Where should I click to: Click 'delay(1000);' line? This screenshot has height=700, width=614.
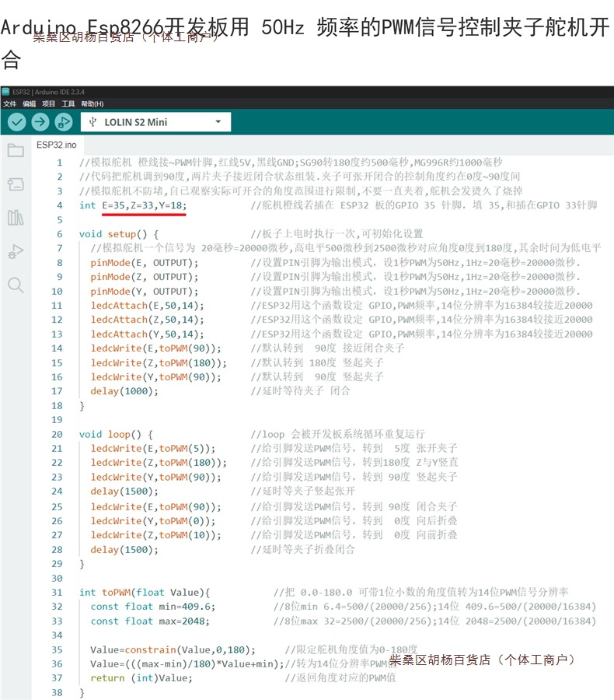point(124,391)
